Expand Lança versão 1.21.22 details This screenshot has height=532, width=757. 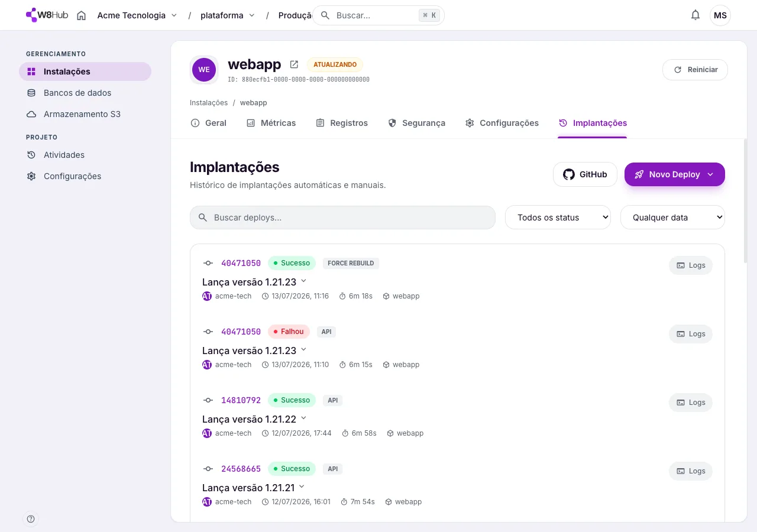[303, 418]
